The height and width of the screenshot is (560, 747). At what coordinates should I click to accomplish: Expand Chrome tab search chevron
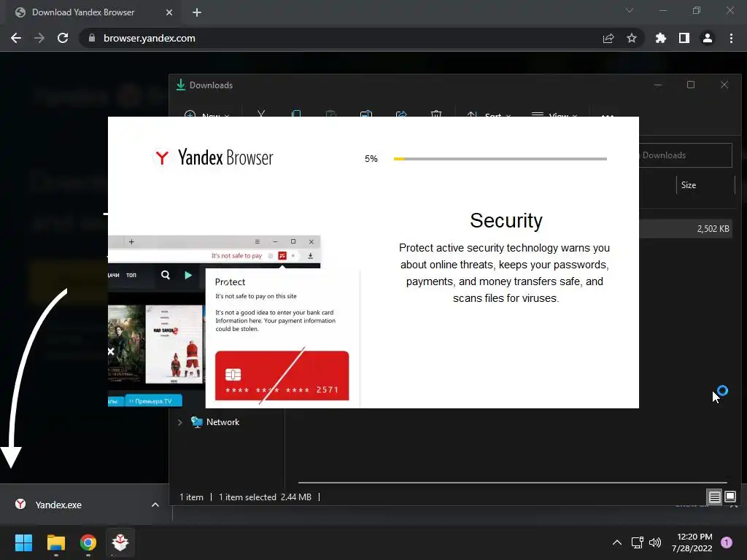630,10
